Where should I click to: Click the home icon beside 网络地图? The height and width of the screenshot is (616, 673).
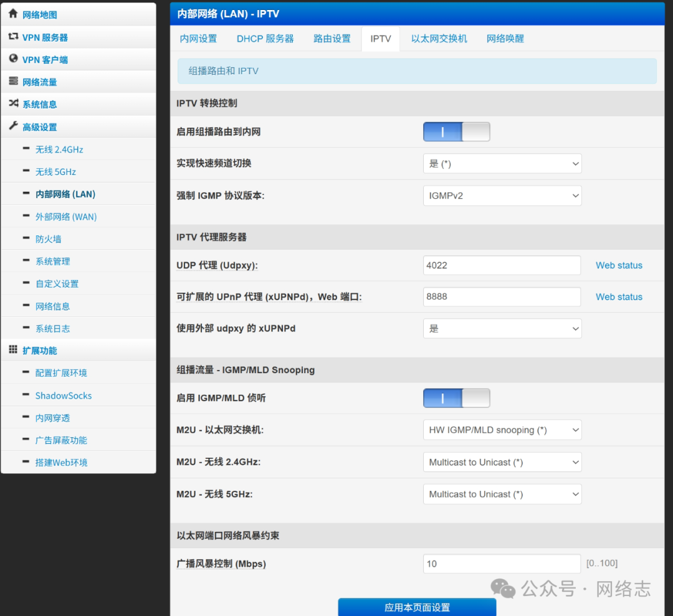click(x=13, y=14)
